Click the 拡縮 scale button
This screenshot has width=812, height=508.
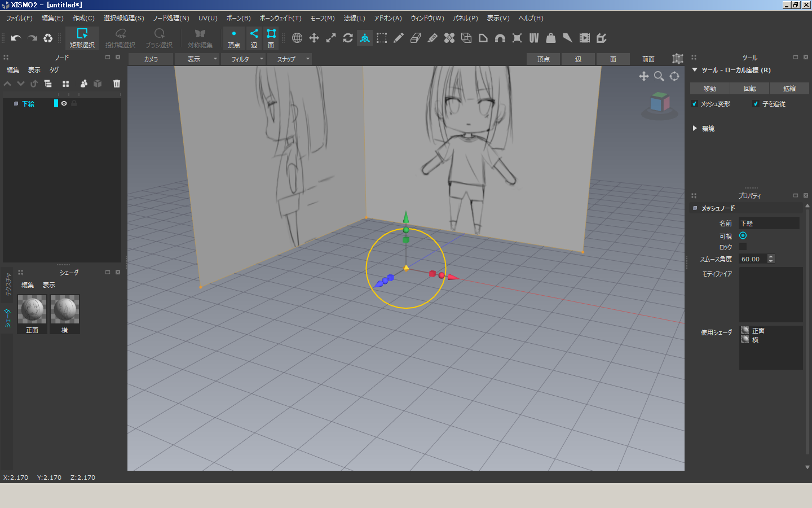[789, 89]
